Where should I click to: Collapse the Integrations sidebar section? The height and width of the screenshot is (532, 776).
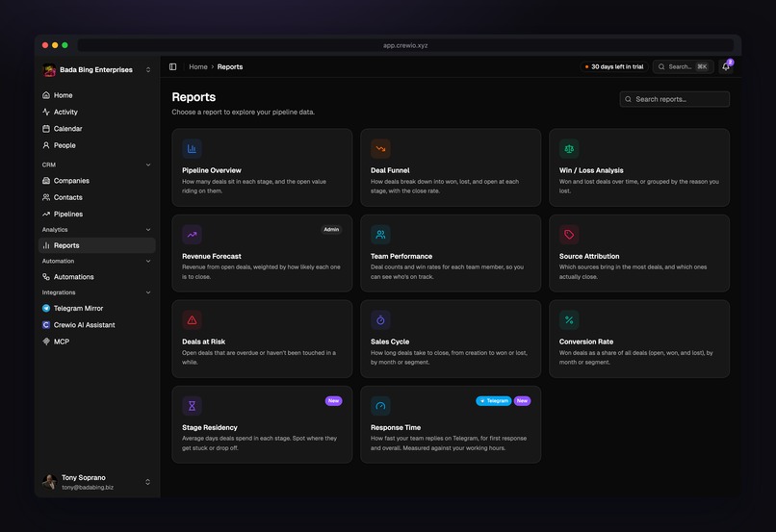point(148,292)
